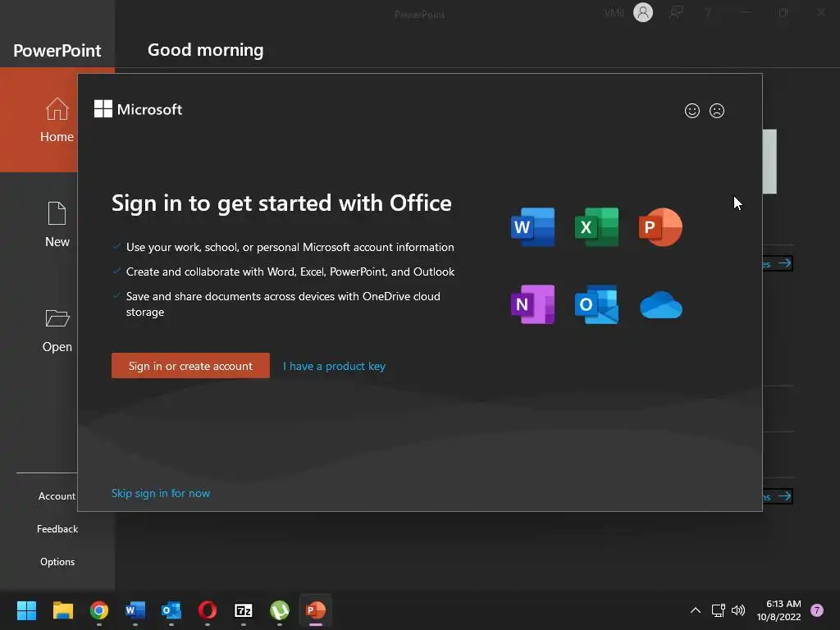Viewport: 840px width, 630px height.
Task: Click the OneDrive cloud icon in dialog
Action: coord(661,305)
